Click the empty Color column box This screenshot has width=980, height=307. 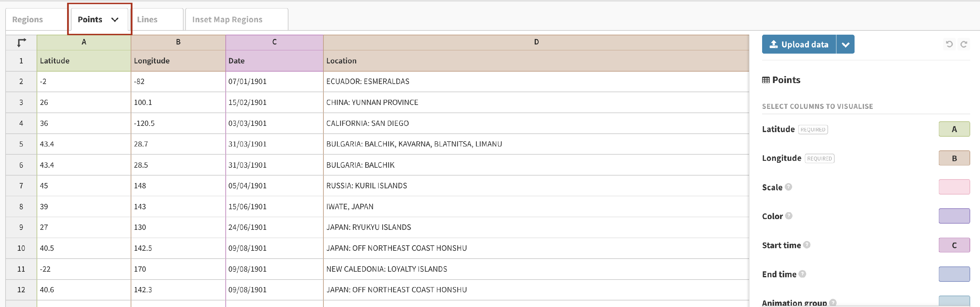[x=954, y=216]
